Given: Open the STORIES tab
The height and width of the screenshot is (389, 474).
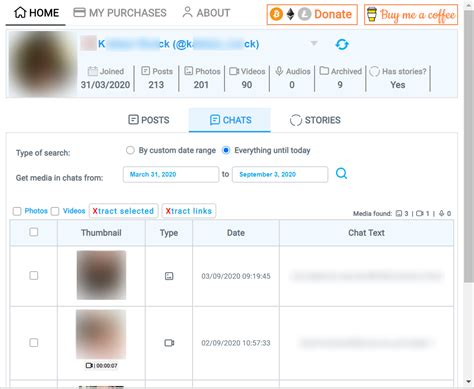Looking at the screenshot, I should 315,120.
